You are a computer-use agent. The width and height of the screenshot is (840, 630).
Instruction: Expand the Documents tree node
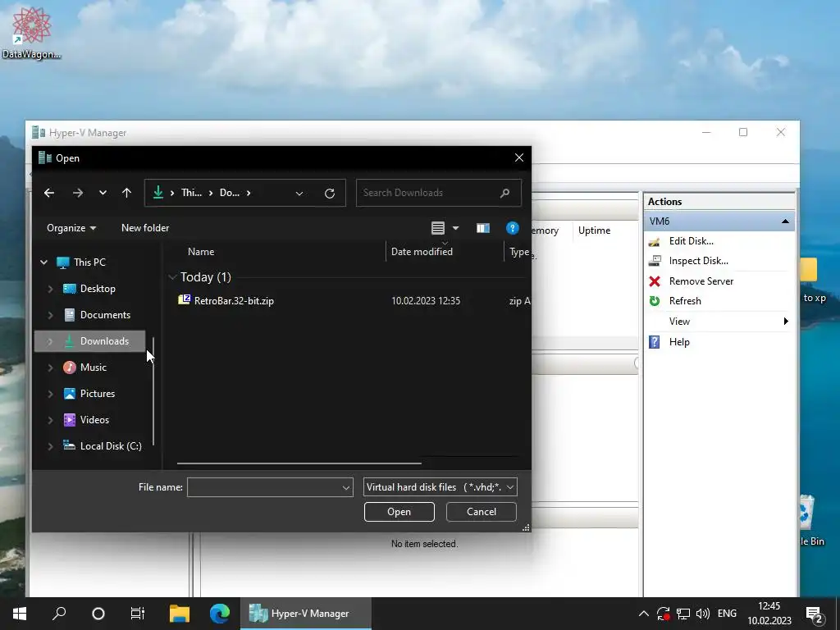coord(50,315)
